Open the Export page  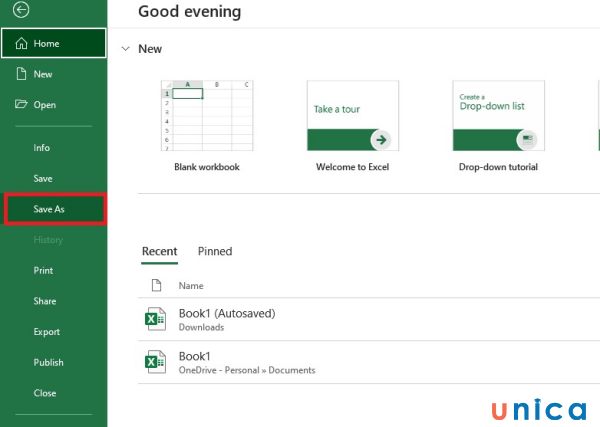54,332
